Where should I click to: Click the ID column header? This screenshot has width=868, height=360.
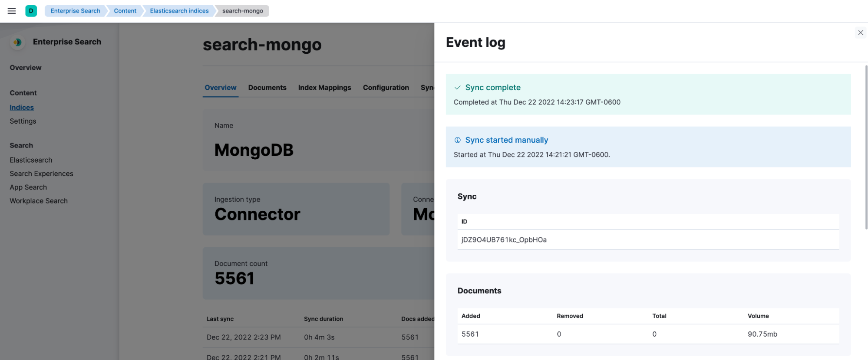coord(464,222)
